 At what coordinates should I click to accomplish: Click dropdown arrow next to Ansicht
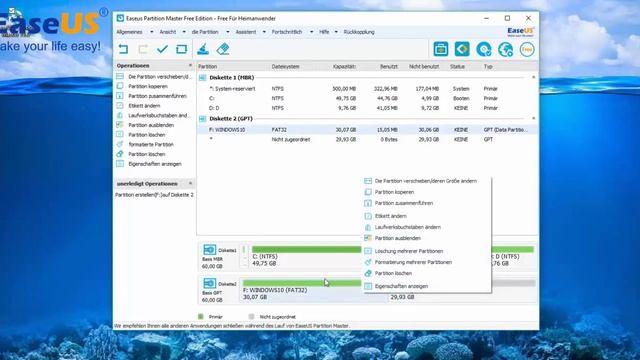click(184, 32)
